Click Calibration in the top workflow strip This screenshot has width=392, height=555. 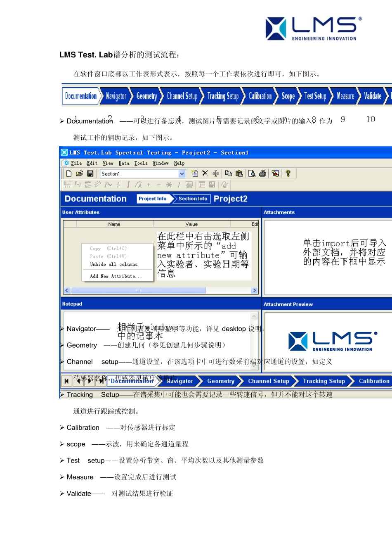(260, 96)
